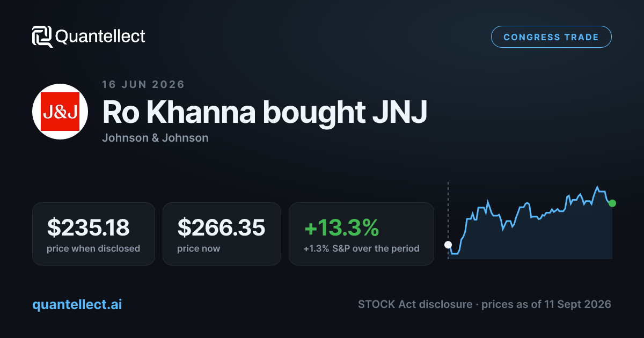This screenshot has width=644, height=338.
Task: Click the dashed disclosure date line
Action: click(448, 221)
